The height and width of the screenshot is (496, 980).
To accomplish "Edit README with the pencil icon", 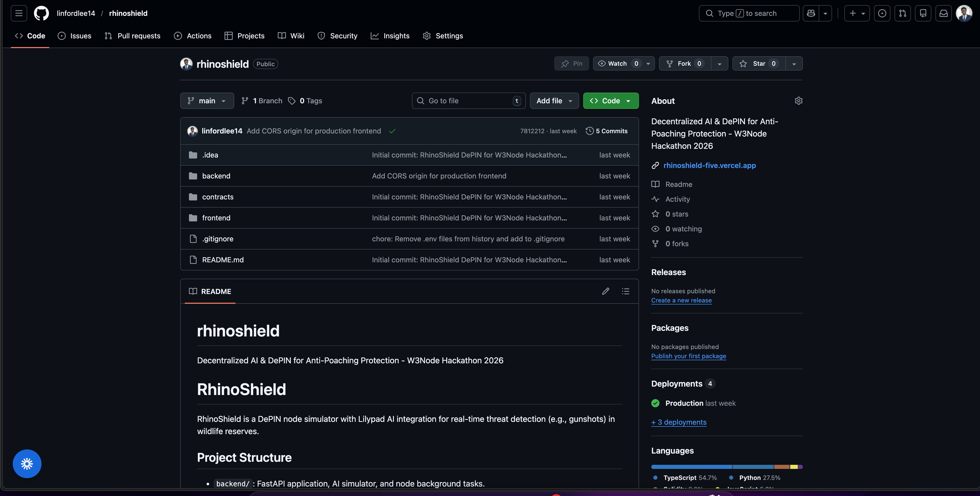I will (606, 291).
